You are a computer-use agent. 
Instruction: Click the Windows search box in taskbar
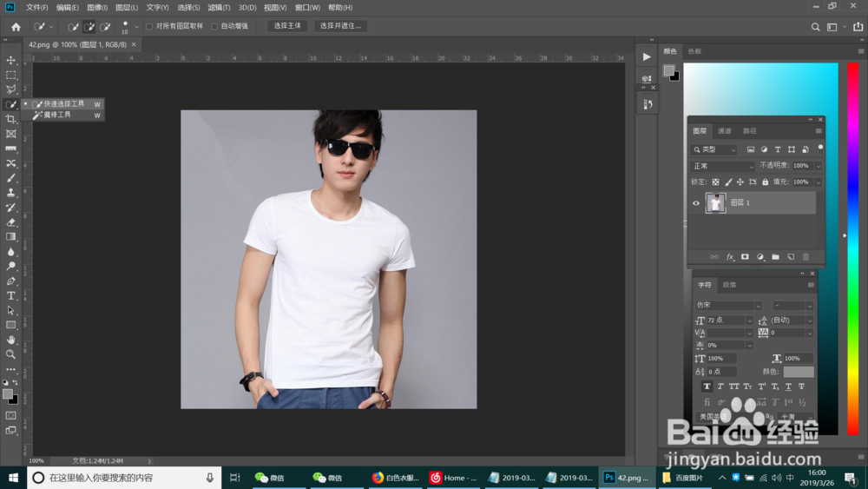(x=124, y=478)
